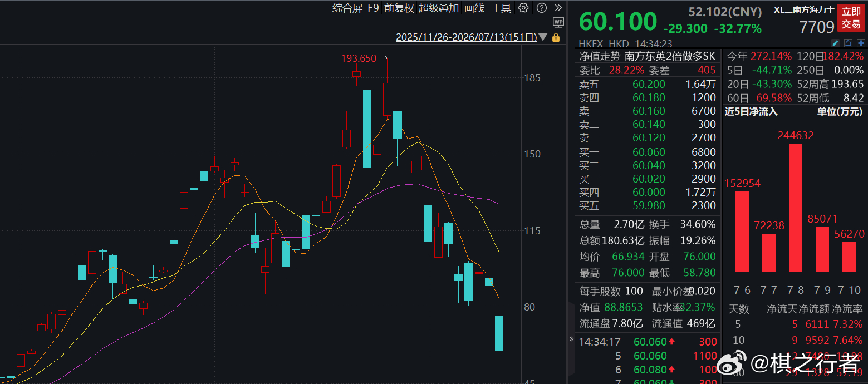Select the 卖四 ask price 60.180

649,98
